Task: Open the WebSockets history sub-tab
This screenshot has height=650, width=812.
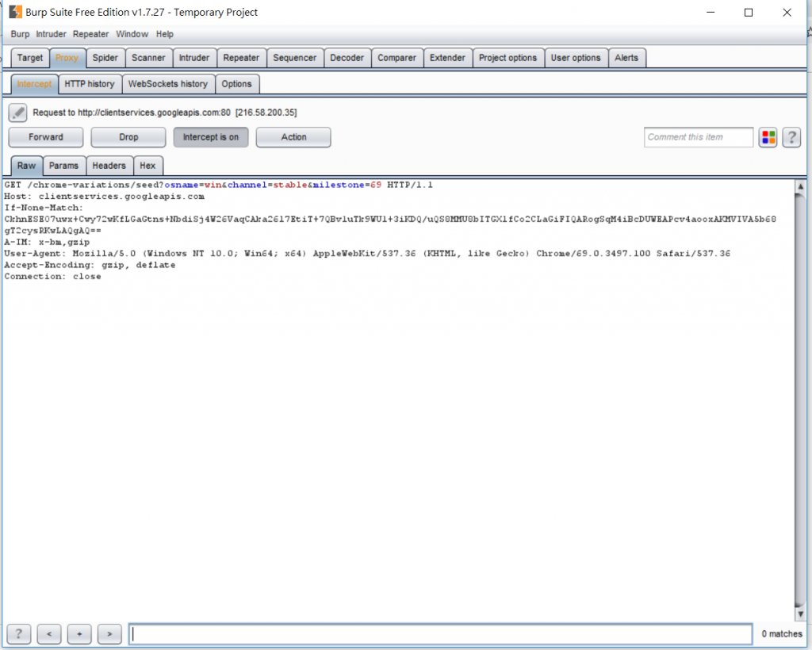Action: pyautogui.click(x=168, y=84)
